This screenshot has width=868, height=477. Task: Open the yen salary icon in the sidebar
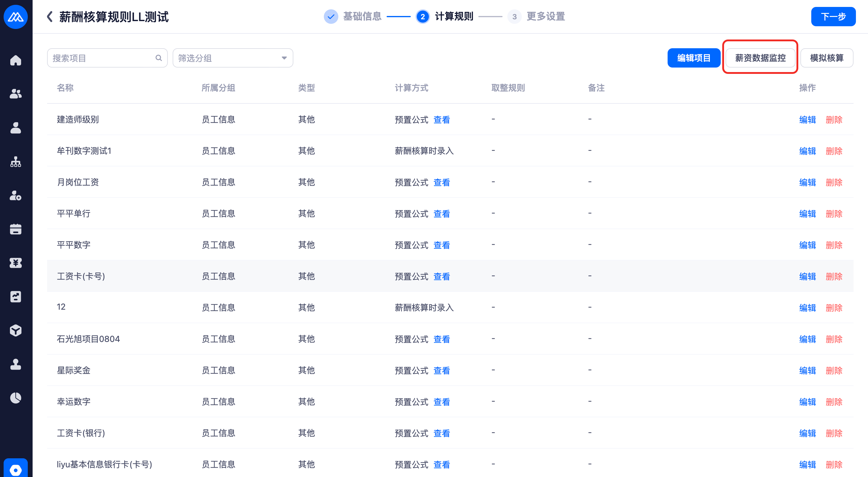coord(15,263)
